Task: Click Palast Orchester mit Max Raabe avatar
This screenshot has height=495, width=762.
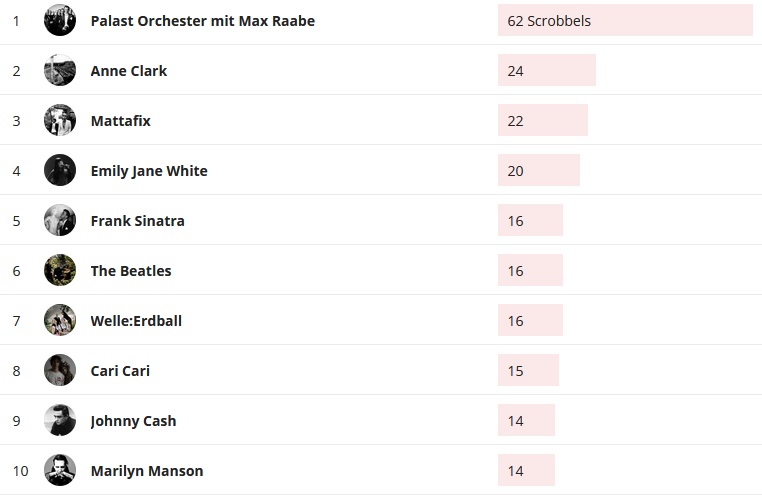Action: (60, 20)
